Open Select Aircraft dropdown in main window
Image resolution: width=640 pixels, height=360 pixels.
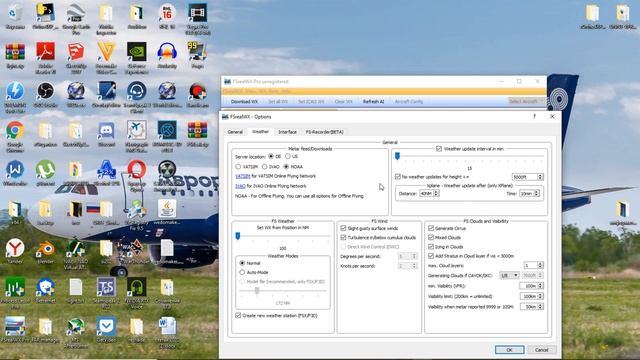526,101
